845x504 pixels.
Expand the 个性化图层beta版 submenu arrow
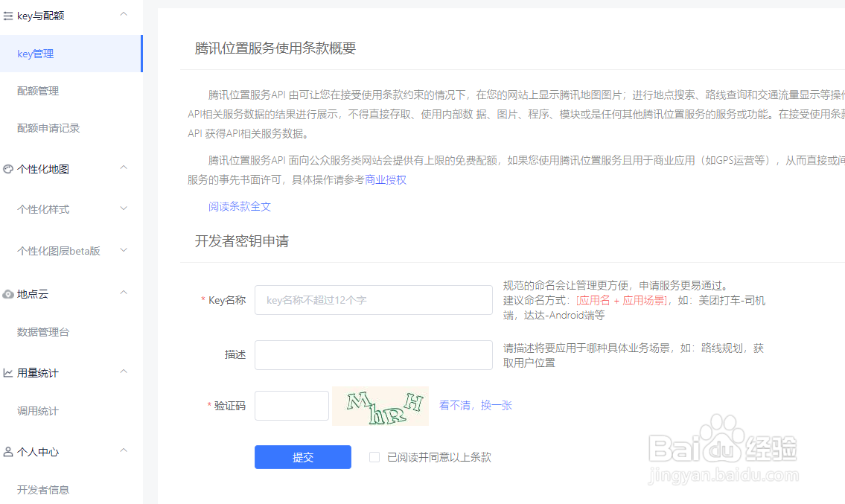[x=124, y=250]
